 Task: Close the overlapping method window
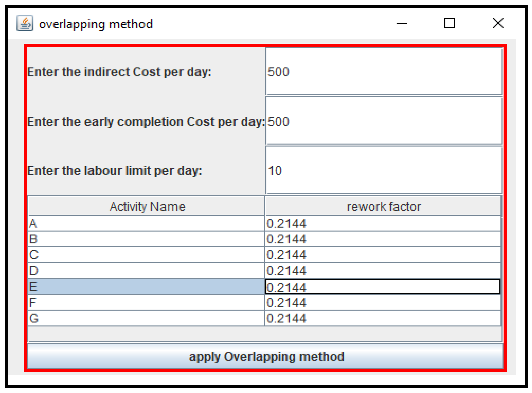tap(498, 23)
